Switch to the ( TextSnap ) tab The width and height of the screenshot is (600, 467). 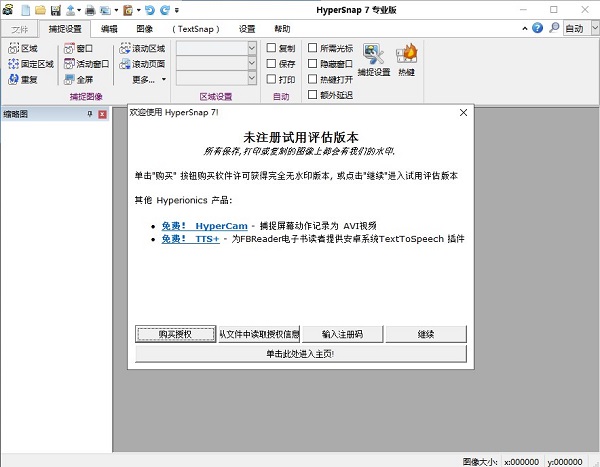pos(196,29)
